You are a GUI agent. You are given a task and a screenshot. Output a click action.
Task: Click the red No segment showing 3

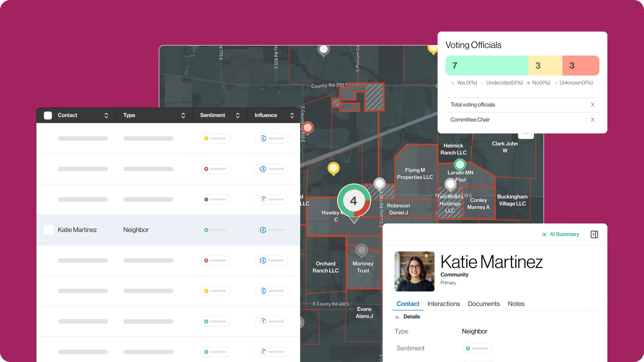(x=581, y=65)
